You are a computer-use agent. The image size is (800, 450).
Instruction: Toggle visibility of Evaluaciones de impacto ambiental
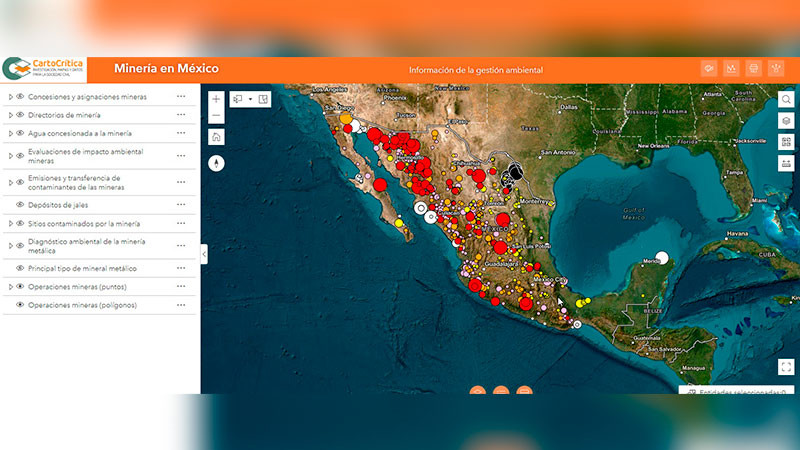coord(20,156)
